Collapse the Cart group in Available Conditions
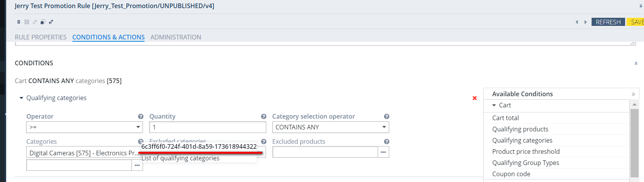The width and height of the screenshot is (644, 182). (x=494, y=105)
